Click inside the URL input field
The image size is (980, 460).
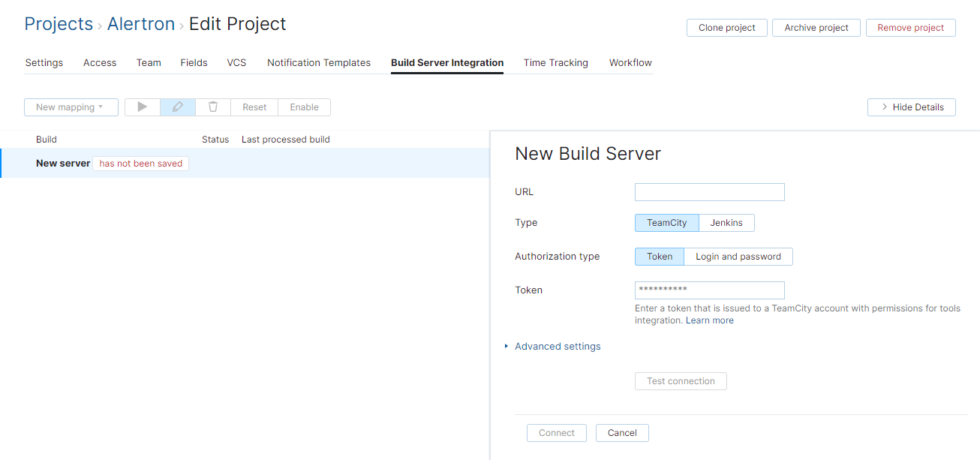pyautogui.click(x=709, y=191)
